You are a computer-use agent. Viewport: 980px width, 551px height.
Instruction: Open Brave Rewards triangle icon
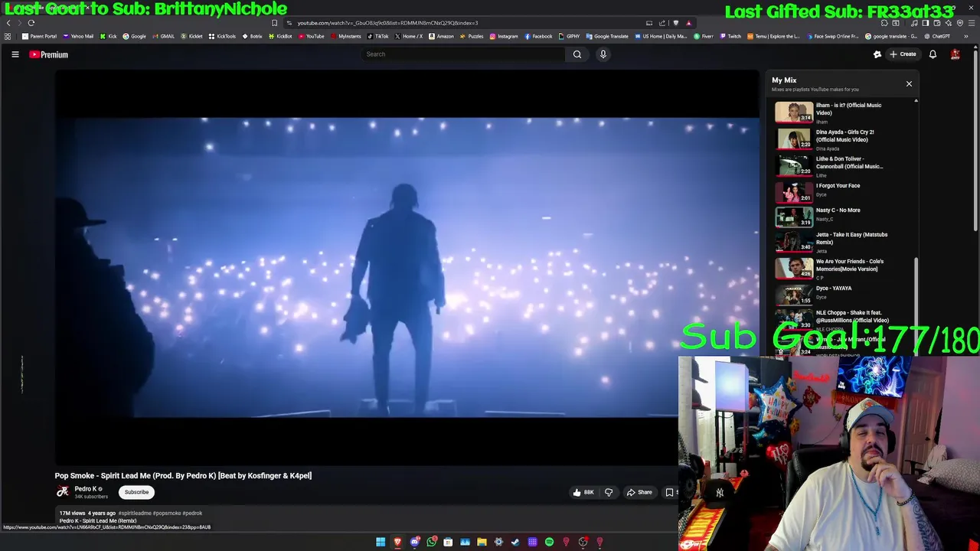tap(688, 23)
